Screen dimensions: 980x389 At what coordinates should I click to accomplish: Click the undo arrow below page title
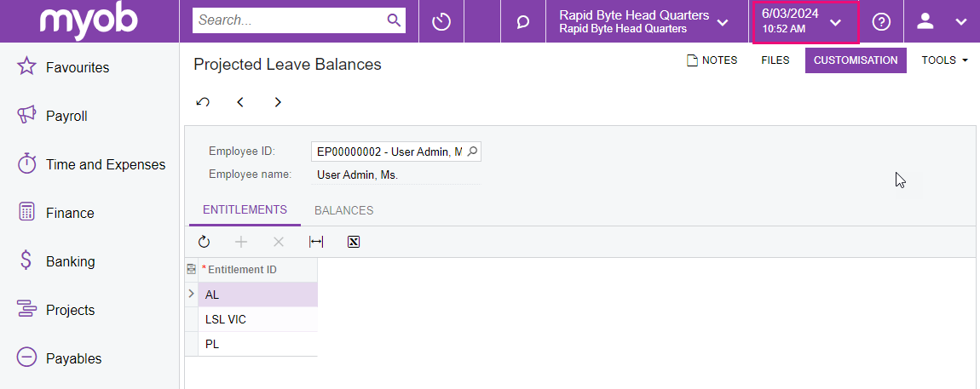pyautogui.click(x=203, y=102)
